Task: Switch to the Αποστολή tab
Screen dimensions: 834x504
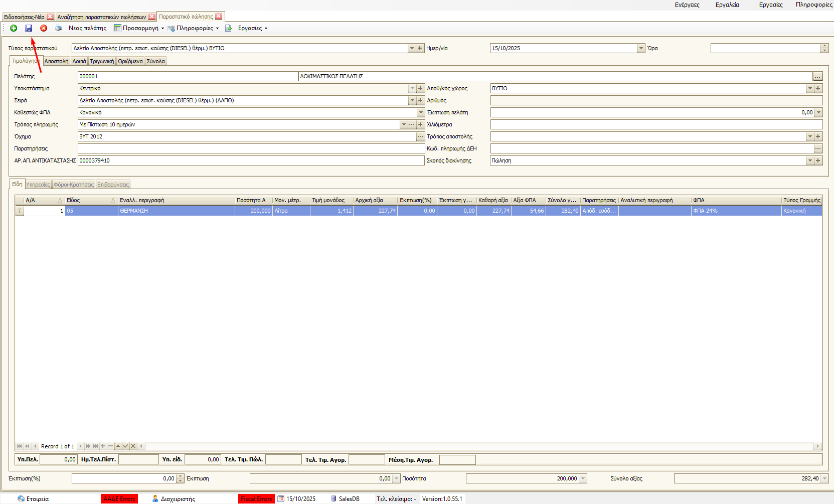Action: pos(56,61)
